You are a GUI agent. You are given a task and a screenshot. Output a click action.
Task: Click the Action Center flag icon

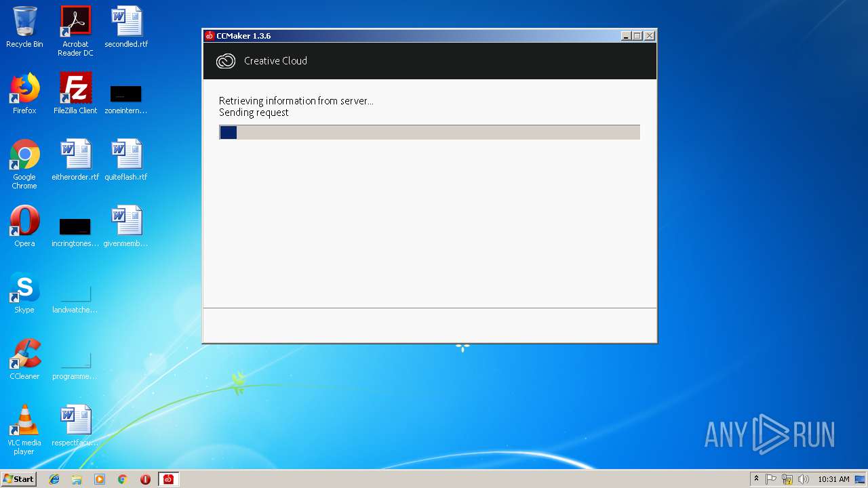[771, 479]
